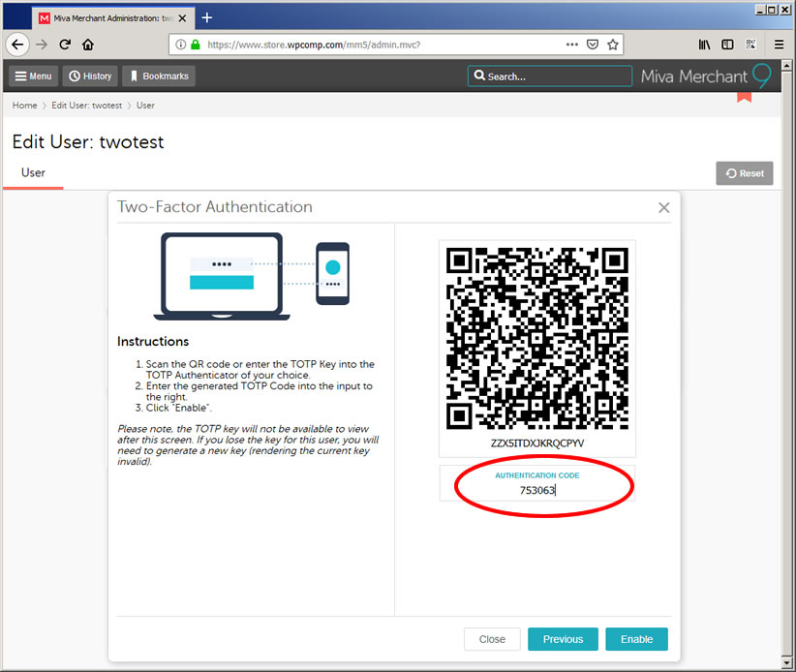
Task: Bookmark this page with the star icon
Action: tap(613, 45)
